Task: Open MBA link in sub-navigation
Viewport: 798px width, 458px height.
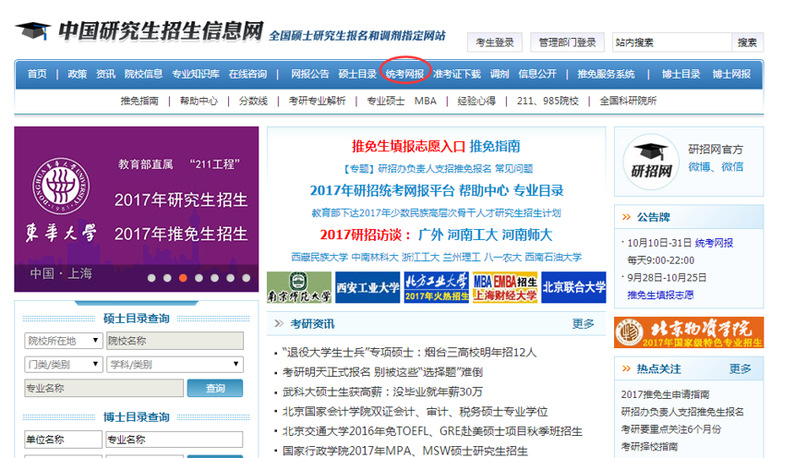Action: [425, 101]
